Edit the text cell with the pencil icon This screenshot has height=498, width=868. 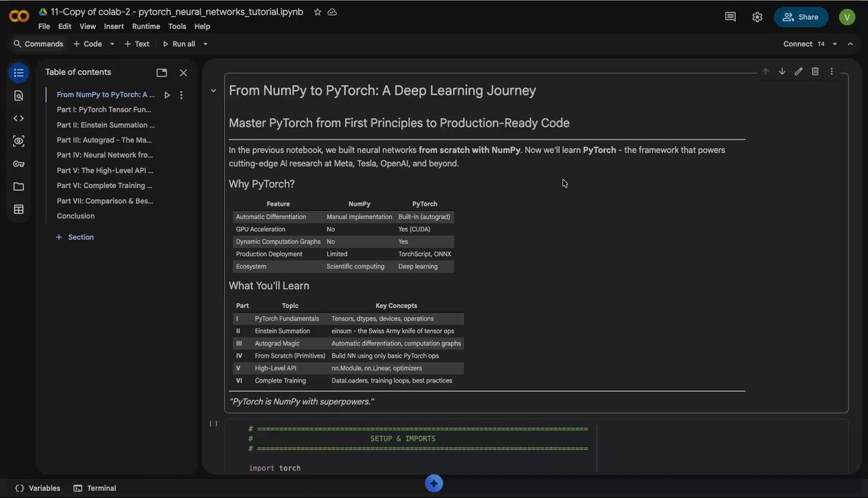799,71
